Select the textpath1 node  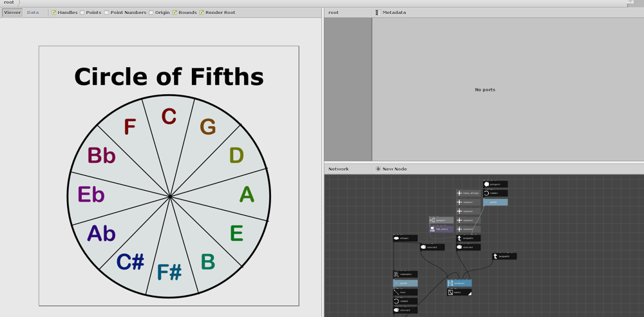pyautogui.click(x=468, y=238)
